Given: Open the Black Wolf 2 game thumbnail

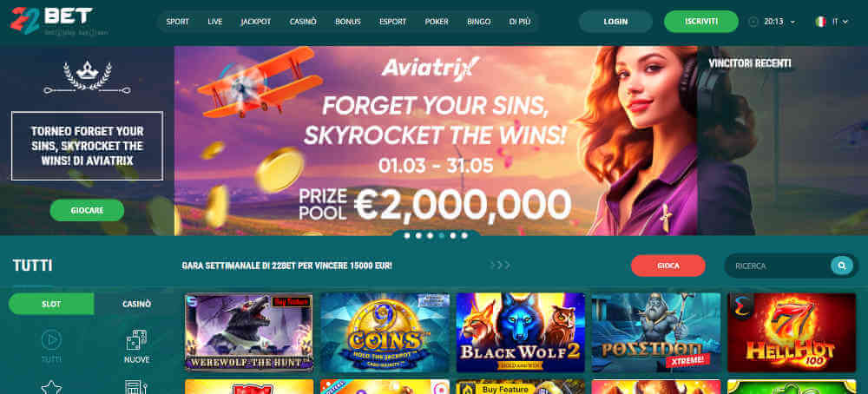Looking at the screenshot, I should (x=520, y=332).
